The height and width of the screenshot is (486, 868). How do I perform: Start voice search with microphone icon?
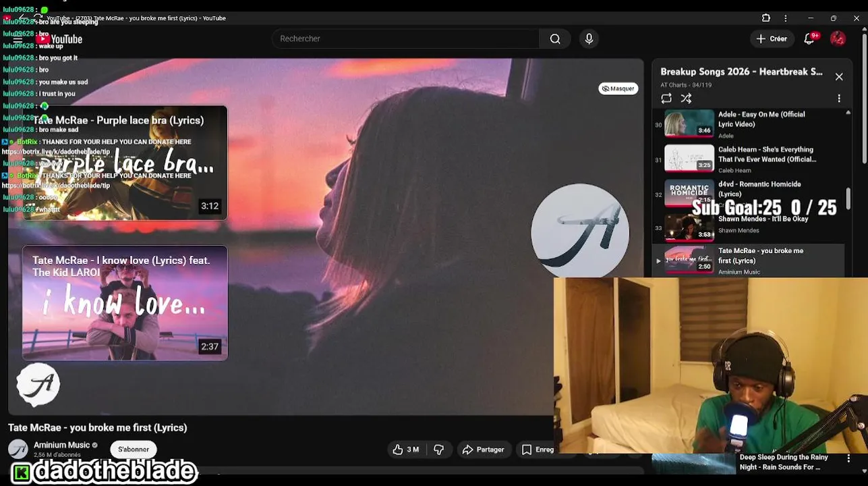tap(589, 39)
